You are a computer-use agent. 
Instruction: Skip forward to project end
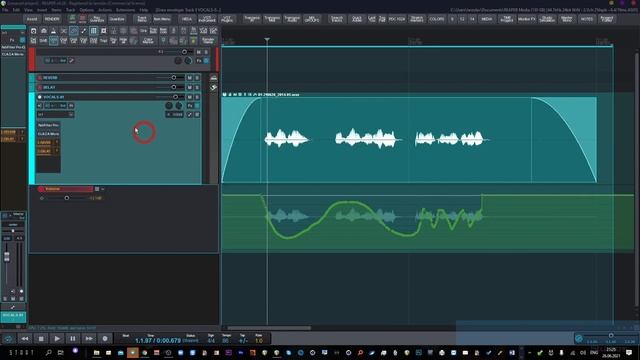click(x=89, y=338)
